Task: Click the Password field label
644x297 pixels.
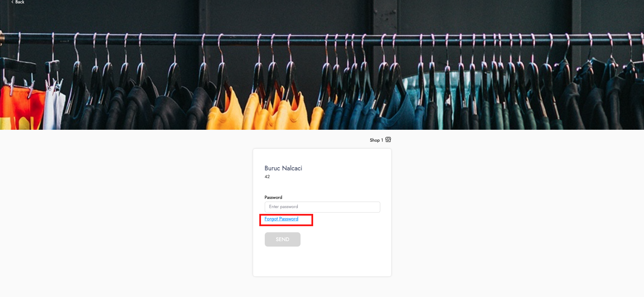Action: pyautogui.click(x=273, y=198)
